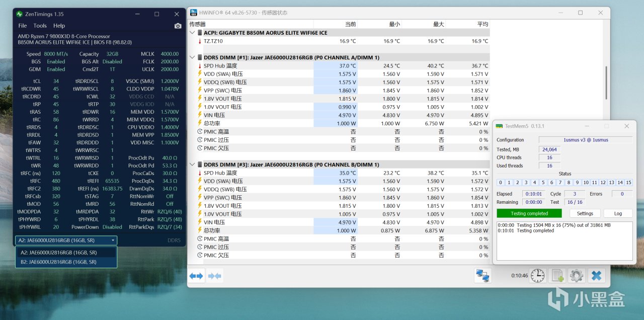Select DIMM [#1] PMIC 高温 row
This screenshot has width=644, height=320.
(339, 131)
